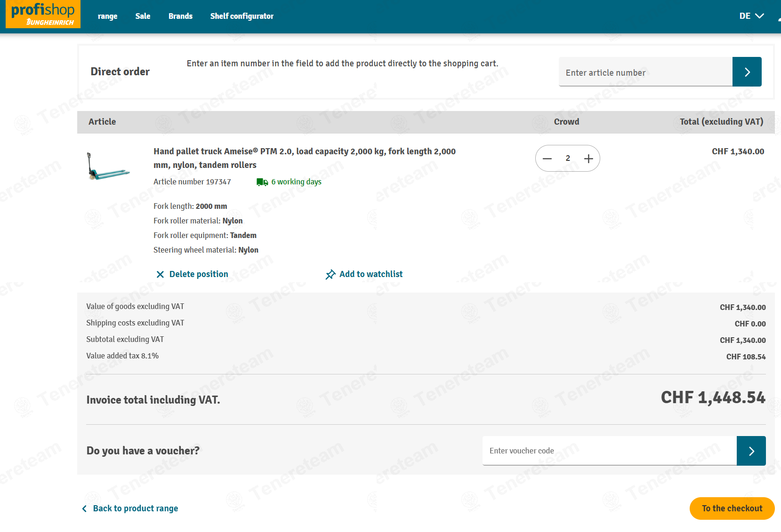Open the hand pallet truck thumbnail
Viewport: 781px width, 532px height.
[x=108, y=166]
